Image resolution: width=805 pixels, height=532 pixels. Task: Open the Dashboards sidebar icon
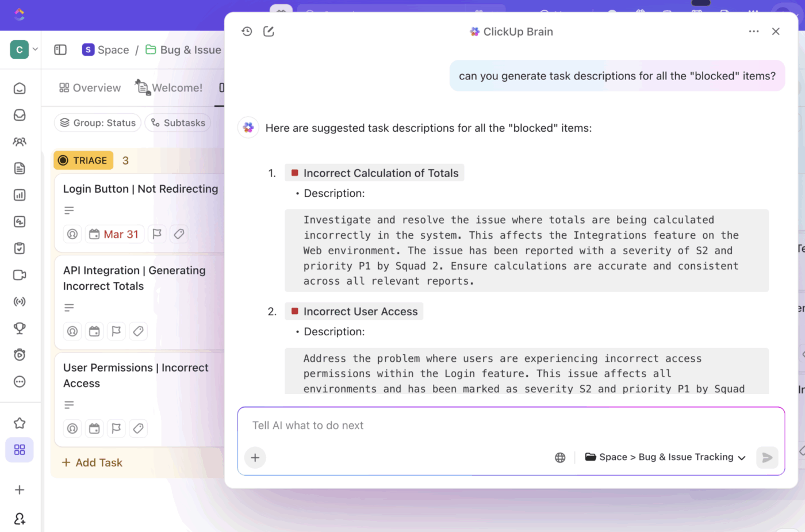tap(19, 195)
